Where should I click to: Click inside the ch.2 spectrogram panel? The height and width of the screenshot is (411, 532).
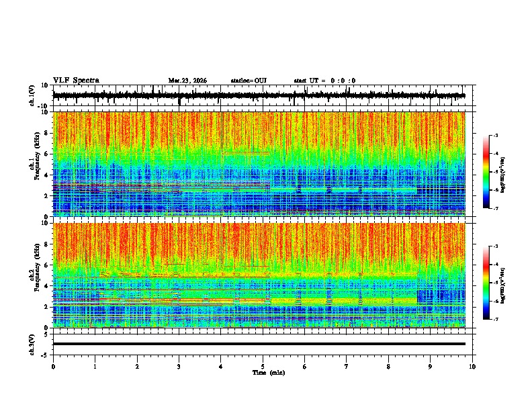259,275
